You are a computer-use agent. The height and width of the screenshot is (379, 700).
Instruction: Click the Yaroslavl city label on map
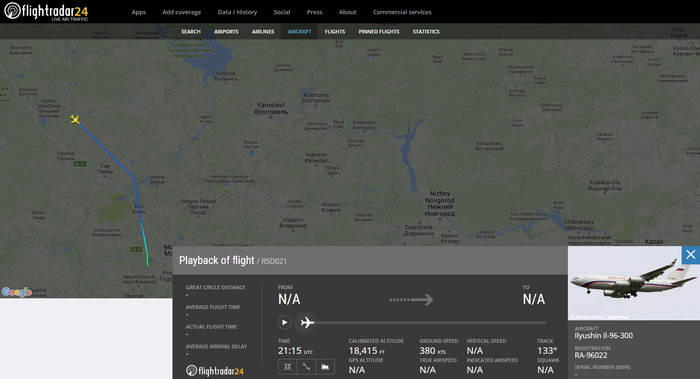coord(271,108)
